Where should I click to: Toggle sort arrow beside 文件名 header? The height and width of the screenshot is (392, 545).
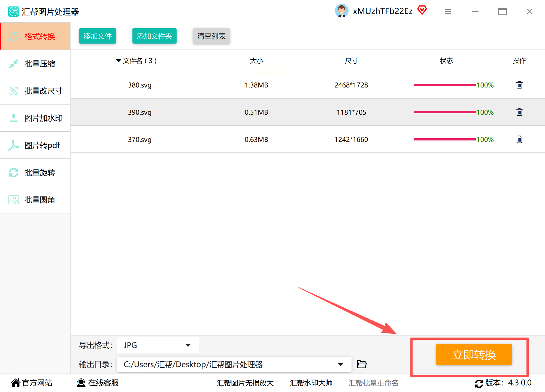[119, 60]
